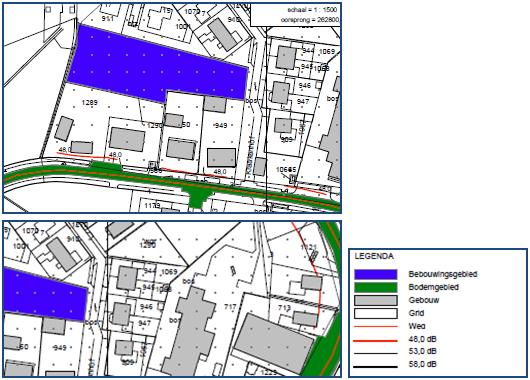Click the green road junction stub in upper map
Screen dimensions: 530x380
pyautogui.click(x=197, y=198)
